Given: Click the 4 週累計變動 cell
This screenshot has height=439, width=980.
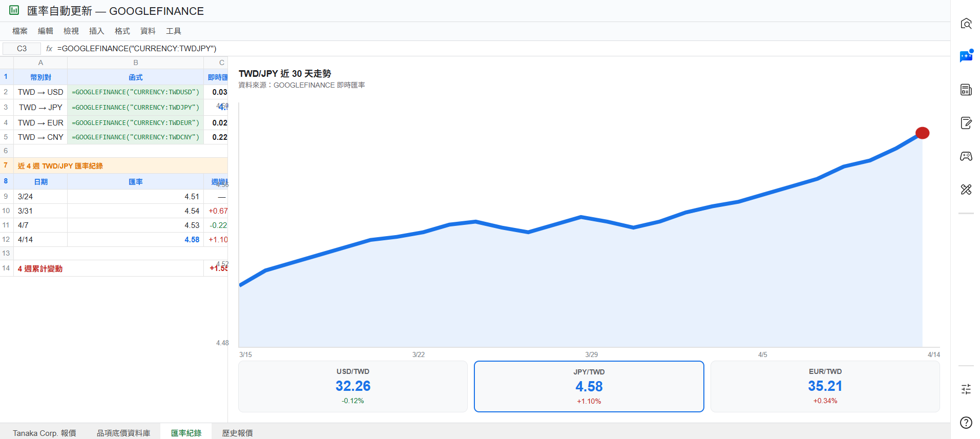Looking at the screenshot, I should click(x=109, y=268).
